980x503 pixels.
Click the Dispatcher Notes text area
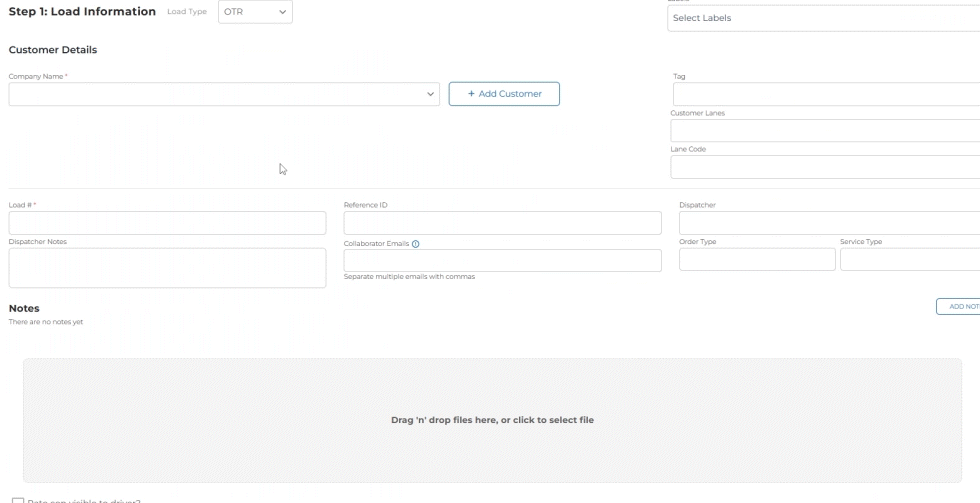click(167, 268)
